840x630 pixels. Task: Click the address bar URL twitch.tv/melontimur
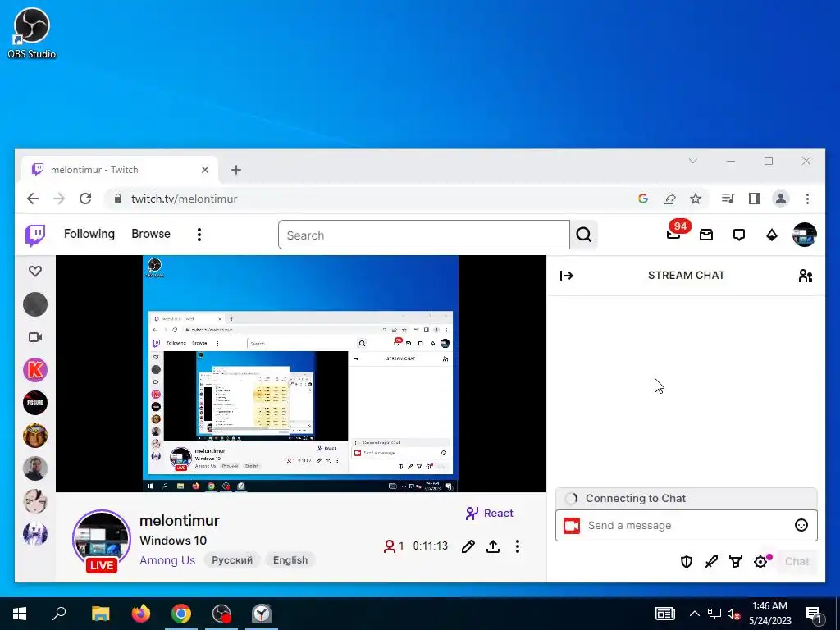tap(185, 199)
